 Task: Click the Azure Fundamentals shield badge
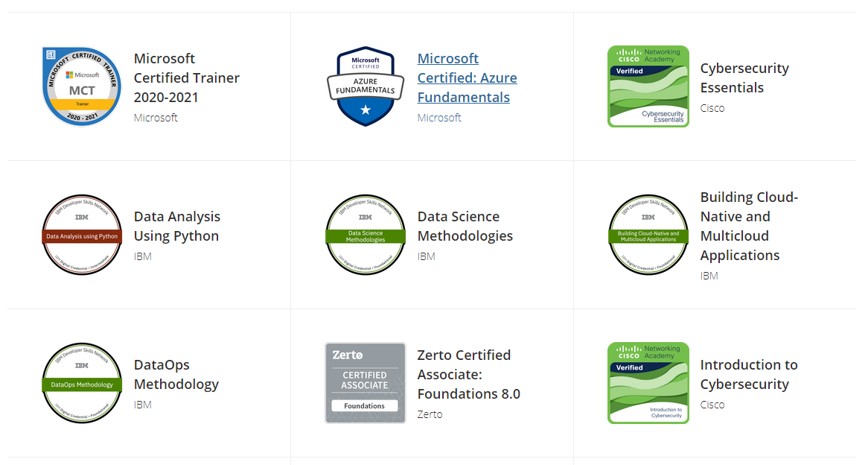tap(366, 86)
